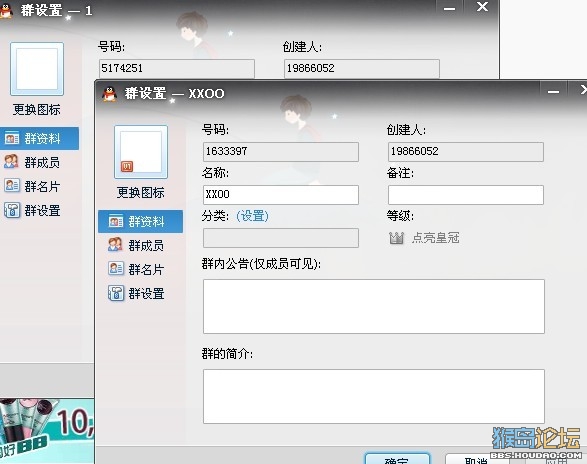Select 群资料 in background window sidebar
Viewport: 587px width, 464px height.
click(x=39, y=139)
